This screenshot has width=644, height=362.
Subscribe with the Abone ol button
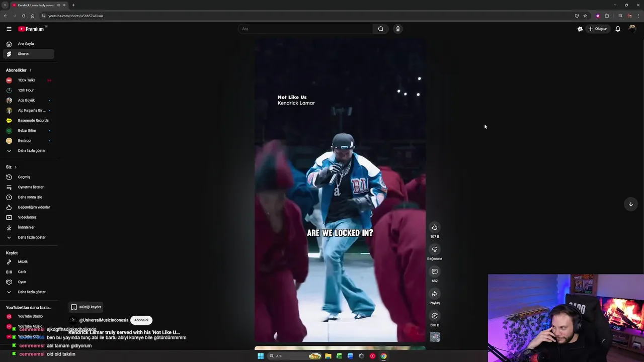point(141,320)
